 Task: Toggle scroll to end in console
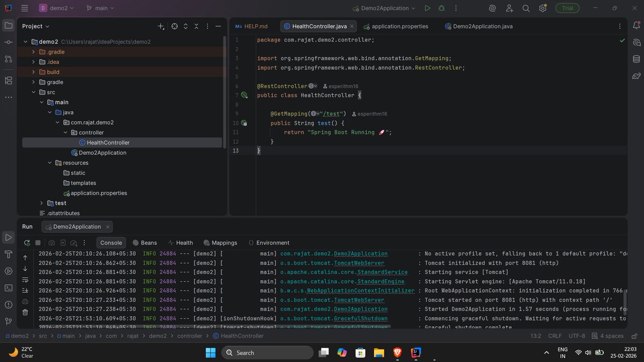25,290
